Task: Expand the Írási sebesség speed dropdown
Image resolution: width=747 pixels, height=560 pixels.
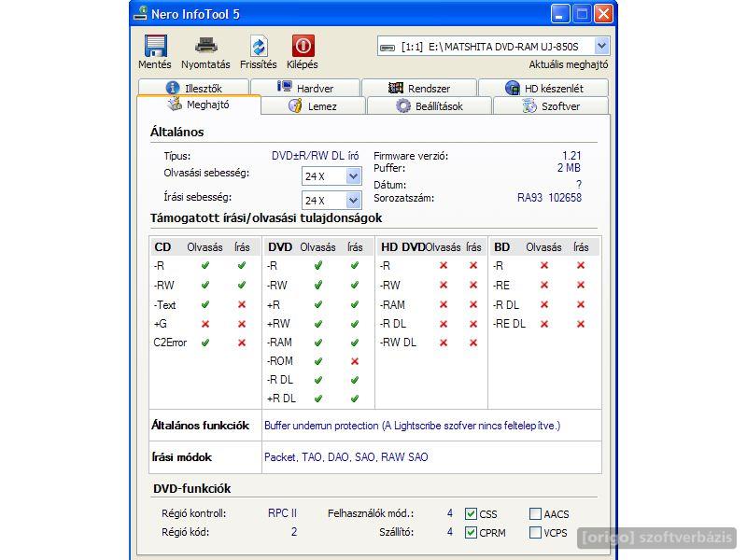Action: click(x=353, y=201)
